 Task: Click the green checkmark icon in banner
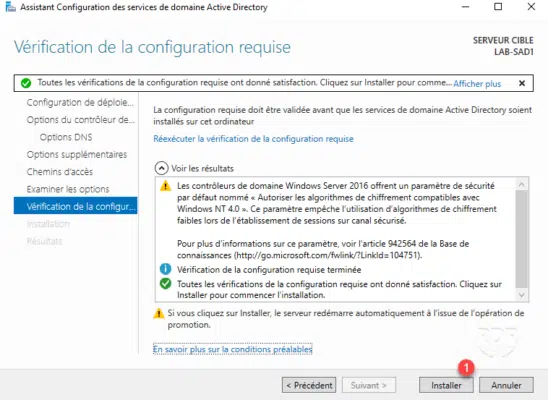(26, 83)
